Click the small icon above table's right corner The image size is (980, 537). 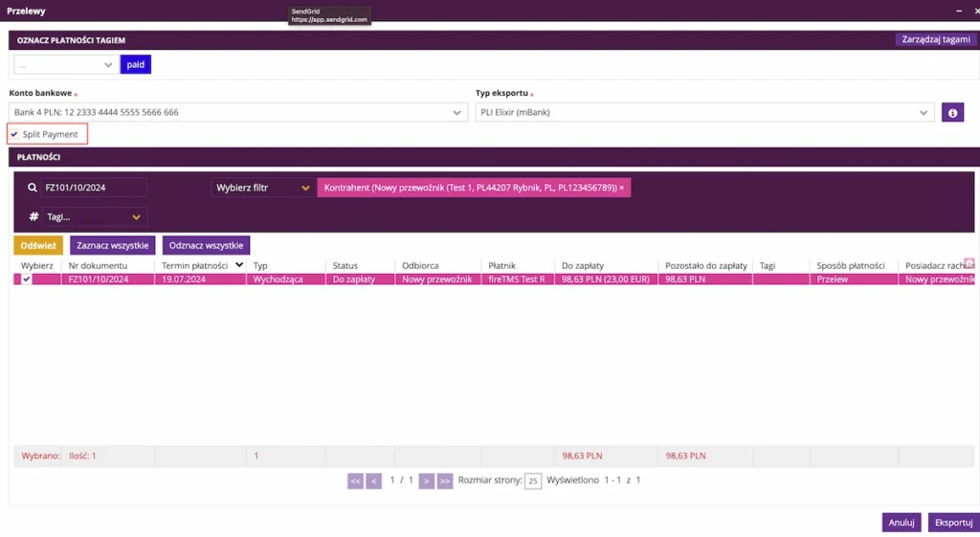coord(969,262)
